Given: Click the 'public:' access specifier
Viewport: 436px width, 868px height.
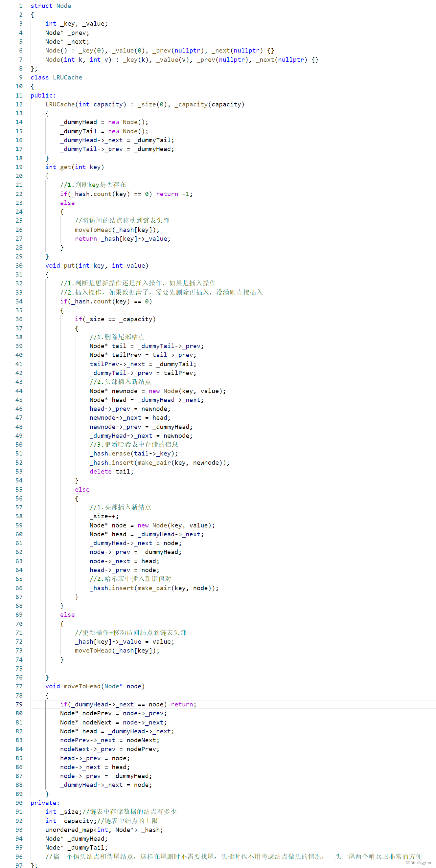Looking at the screenshot, I should coord(43,95).
